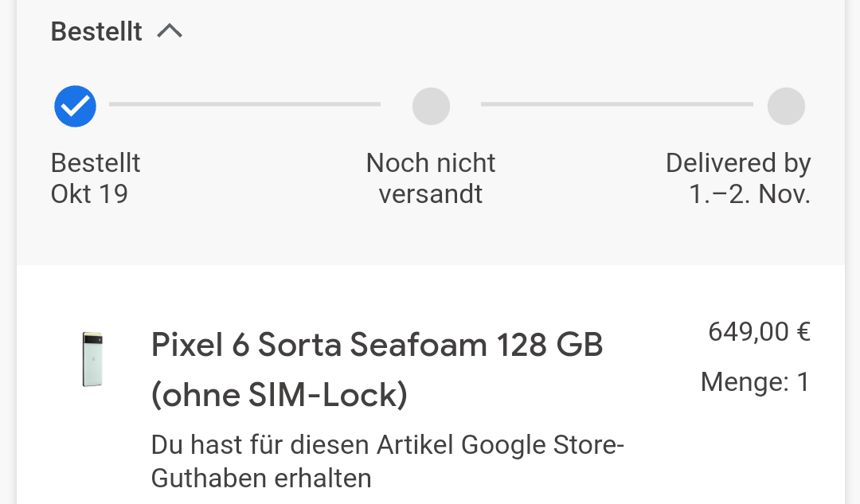The height and width of the screenshot is (504, 860).
Task: Click the final grey delivery status circle
Action: 786,106
